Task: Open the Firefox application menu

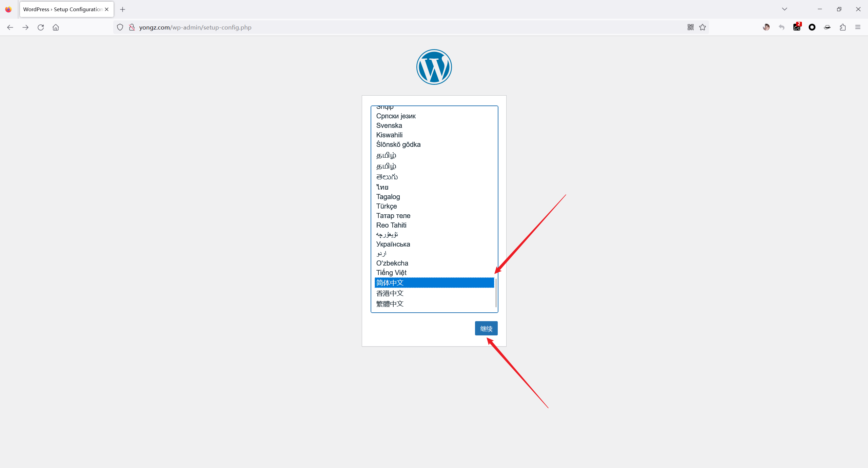Action: pyautogui.click(x=858, y=27)
